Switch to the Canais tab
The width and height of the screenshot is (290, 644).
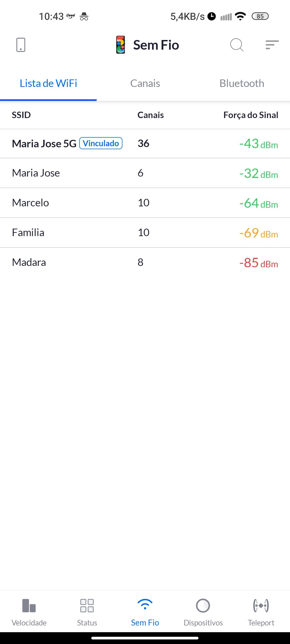pos(145,83)
